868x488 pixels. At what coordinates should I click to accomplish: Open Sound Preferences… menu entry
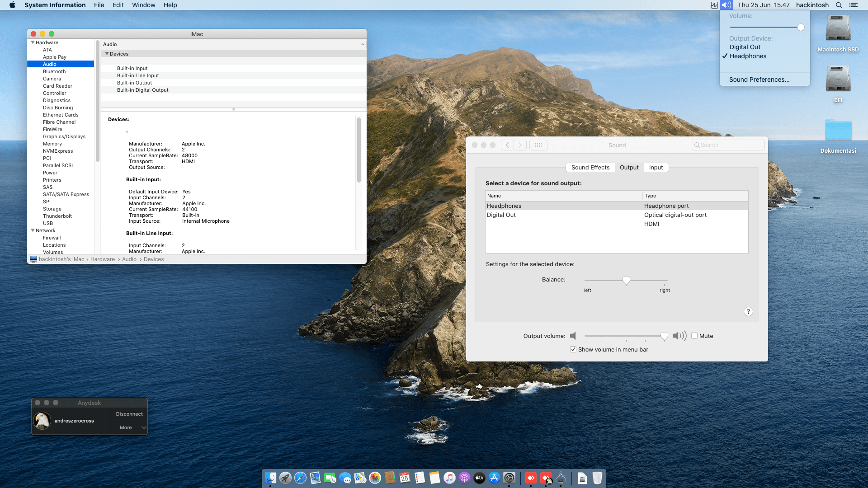click(x=765, y=80)
